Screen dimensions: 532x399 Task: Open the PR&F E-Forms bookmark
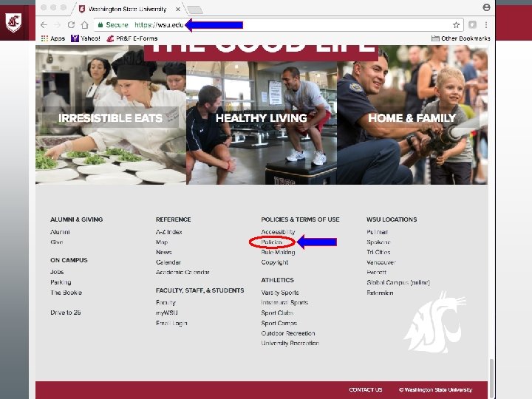132,38
